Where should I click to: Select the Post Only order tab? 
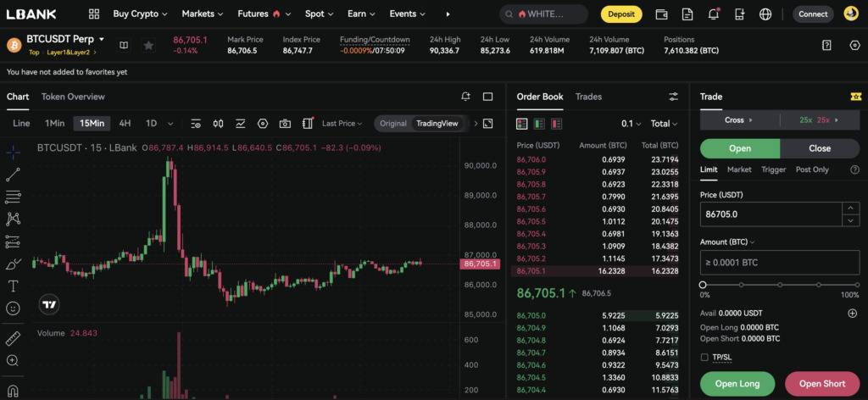[812, 169]
